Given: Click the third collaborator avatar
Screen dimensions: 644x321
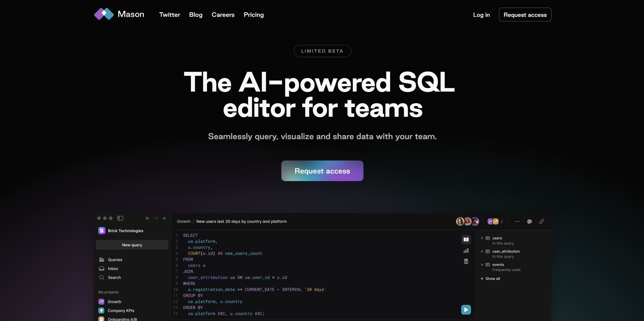Looking at the screenshot, I should tap(475, 221).
